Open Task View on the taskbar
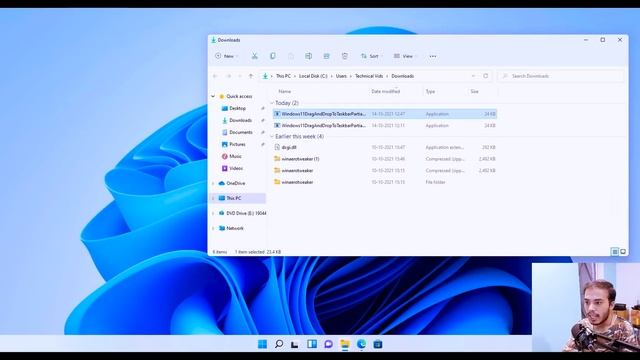Image resolution: width=640 pixels, height=360 pixels. [x=295, y=344]
